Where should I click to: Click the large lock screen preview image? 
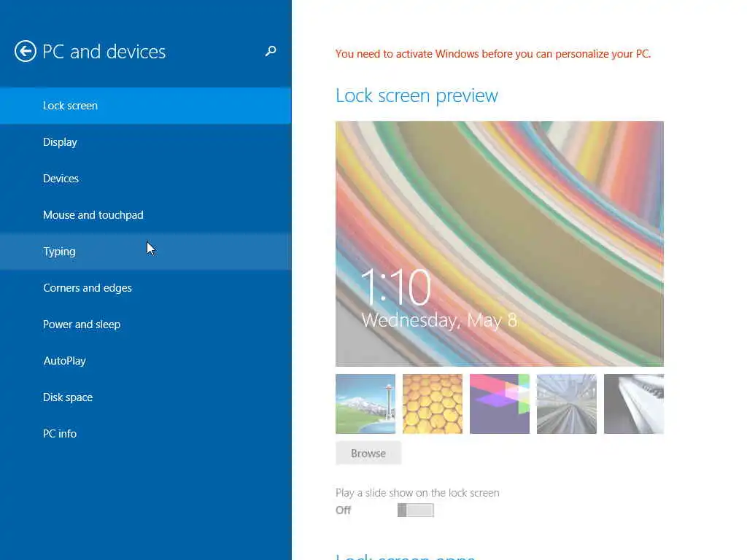pyautogui.click(x=499, y=244)
